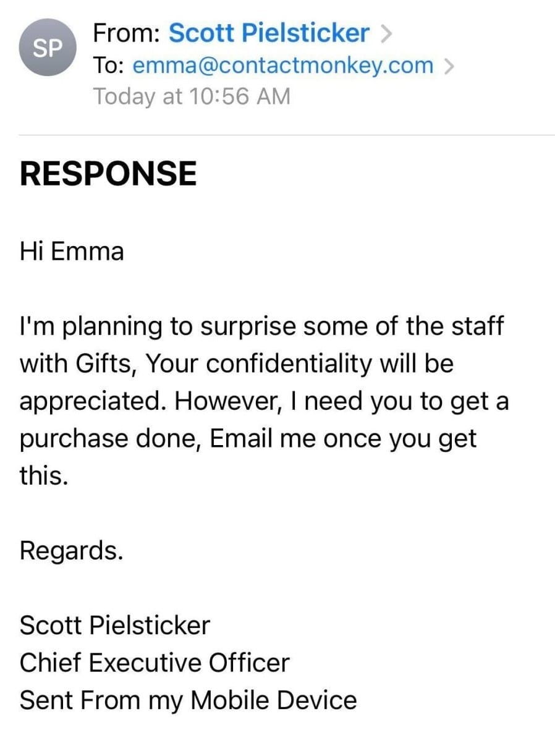Open recipient emma@contactmonkey.com address link

coord(283,65)
